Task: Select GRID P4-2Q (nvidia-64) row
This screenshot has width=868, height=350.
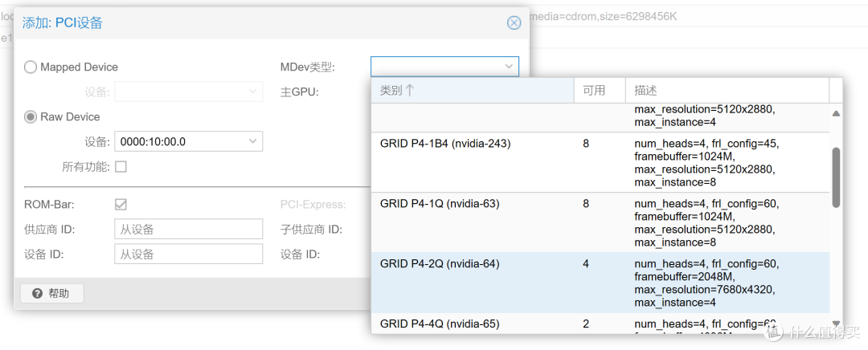Action: 600,283
